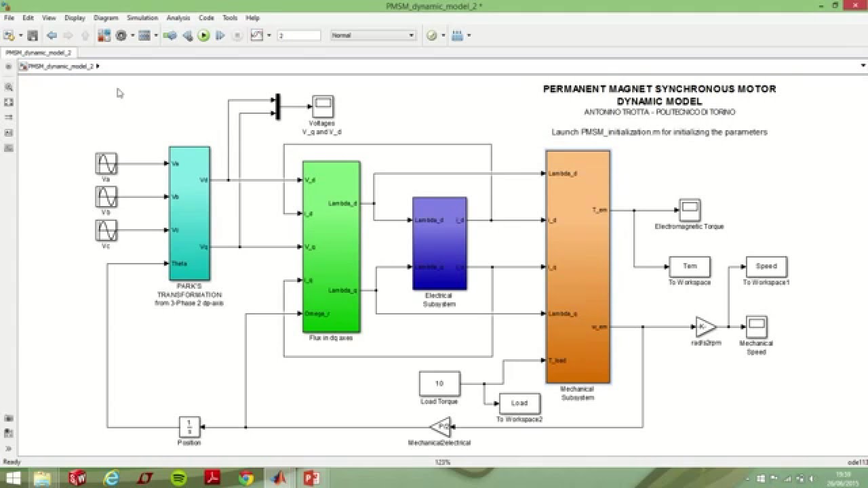
Task: Select the Park's Transformation cyan block
Action: [189, 213]
